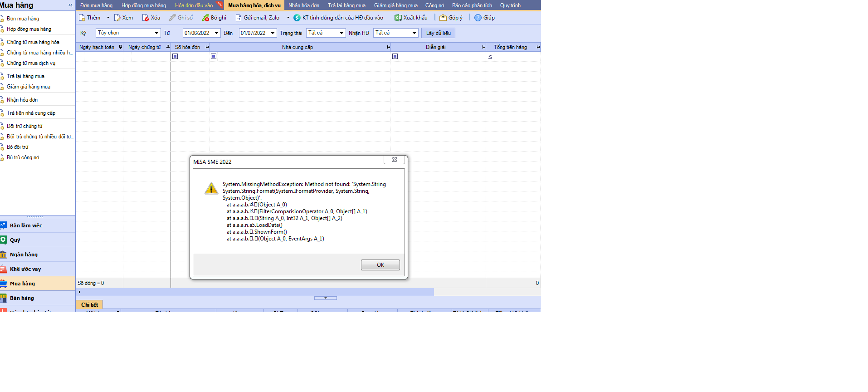Open the Giúp help icon

478,18
